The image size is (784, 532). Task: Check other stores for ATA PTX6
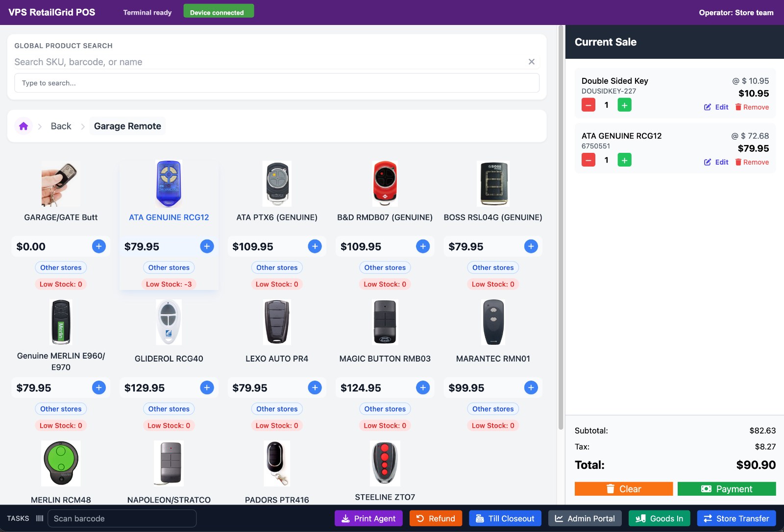tap(277, 267)
